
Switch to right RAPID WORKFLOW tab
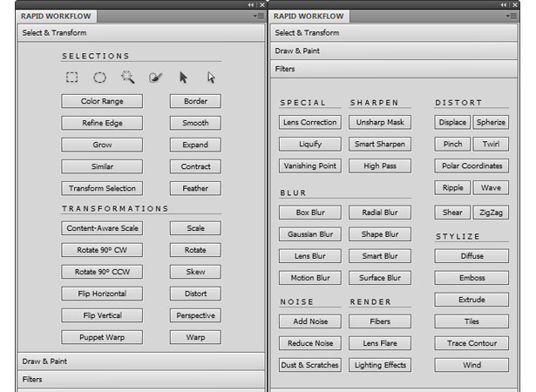309,16
